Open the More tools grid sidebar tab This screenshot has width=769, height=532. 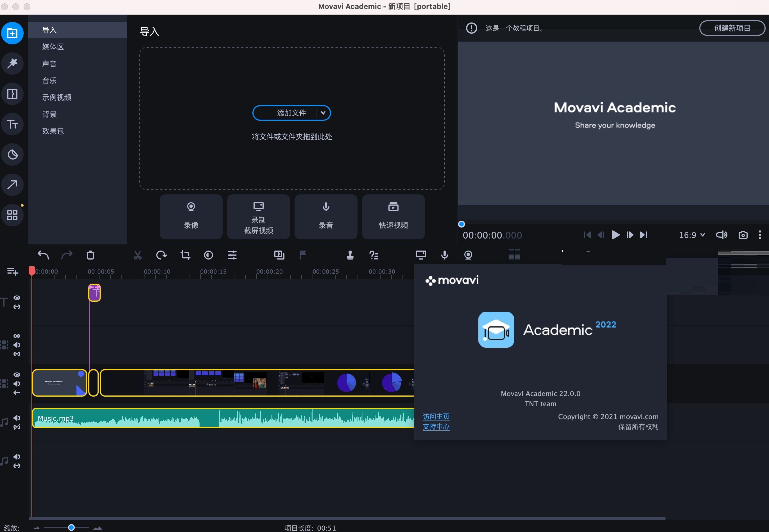(12, 215)
